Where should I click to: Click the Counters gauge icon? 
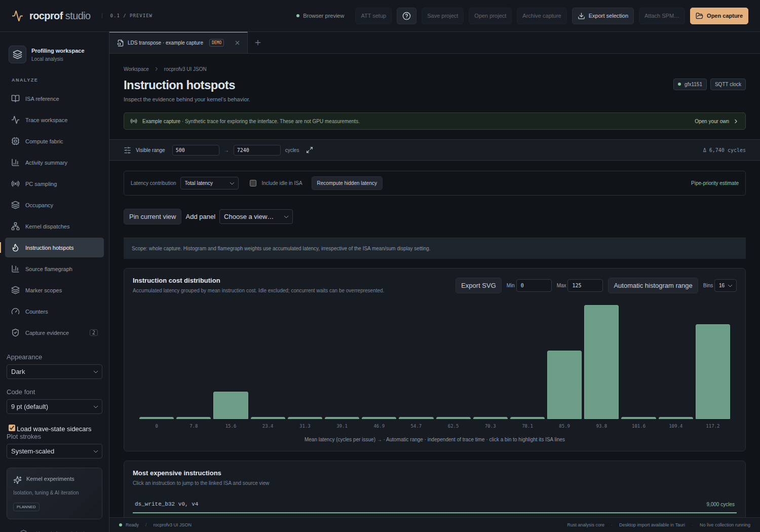[x=16, y=312]
